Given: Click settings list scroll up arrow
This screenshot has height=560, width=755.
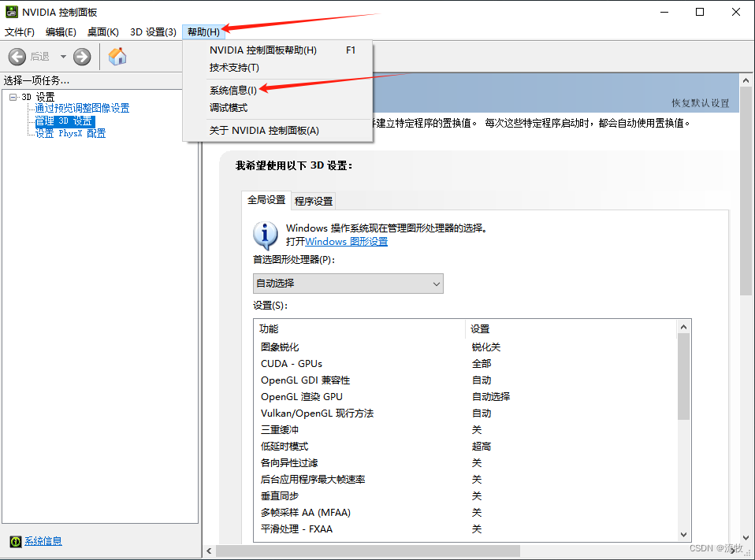Looking at the screenshot, I should (683, 327).
